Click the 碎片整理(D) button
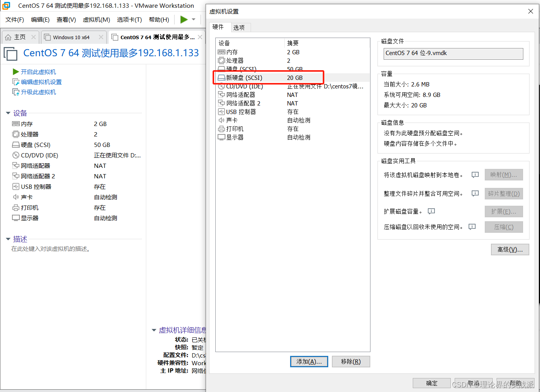Viewport: 540px width, 392px height. click(x=504, y=193)
